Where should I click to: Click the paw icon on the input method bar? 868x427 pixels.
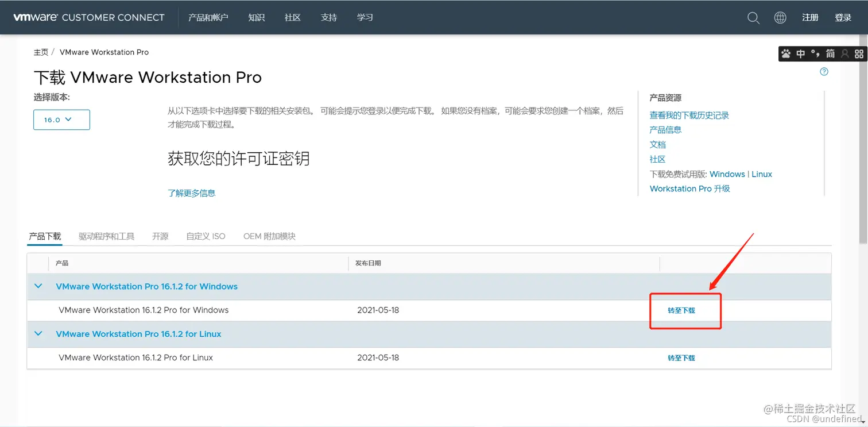(786, 54)
